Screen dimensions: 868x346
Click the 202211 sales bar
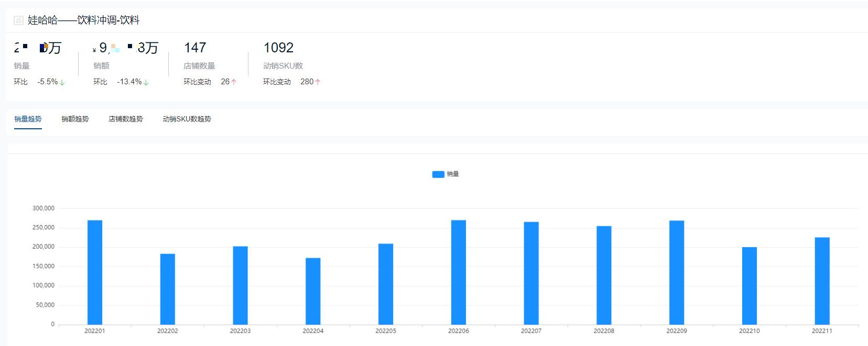(822, 281)
